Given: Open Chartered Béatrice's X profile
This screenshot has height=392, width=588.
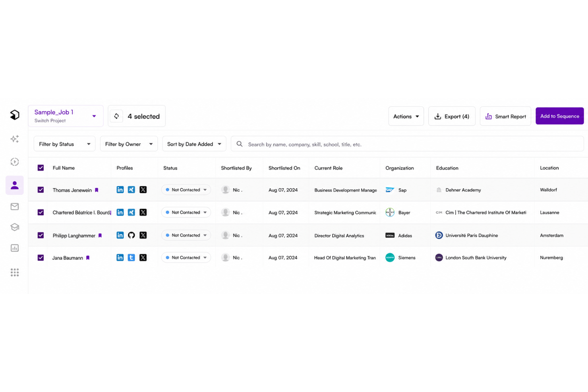Looking at the screenshot, I should click(143, 212).
